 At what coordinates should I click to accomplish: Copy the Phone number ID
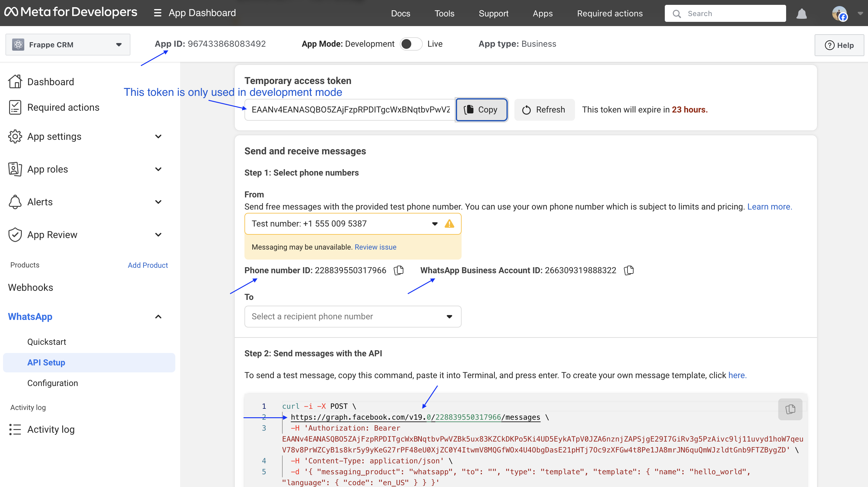tap(399, 270)
